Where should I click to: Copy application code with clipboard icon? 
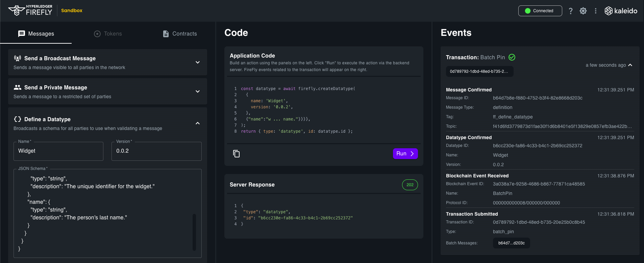point(236,154)
